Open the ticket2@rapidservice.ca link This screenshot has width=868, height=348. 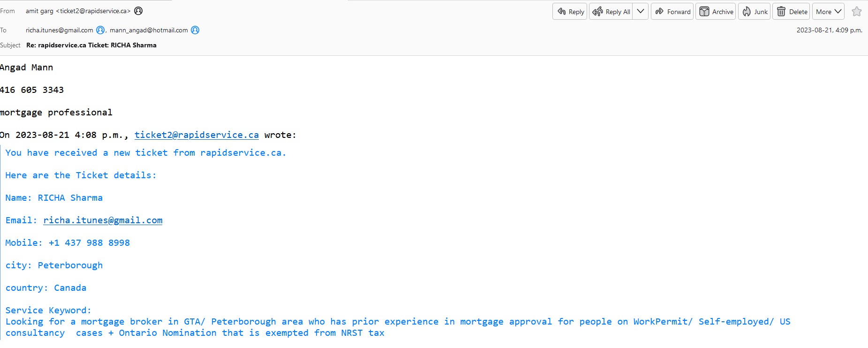[196, 135]
